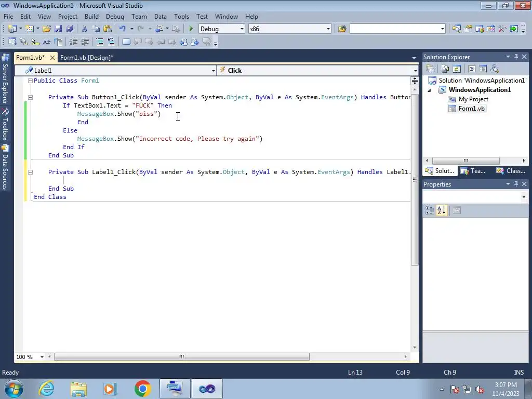
Task: Open the Debug menu
Action: tap(115, 16)
